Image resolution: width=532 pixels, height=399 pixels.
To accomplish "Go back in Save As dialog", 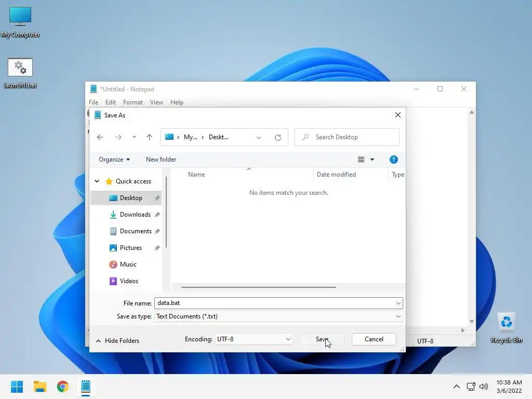I will pyautogui.click(x=100, y=137).
